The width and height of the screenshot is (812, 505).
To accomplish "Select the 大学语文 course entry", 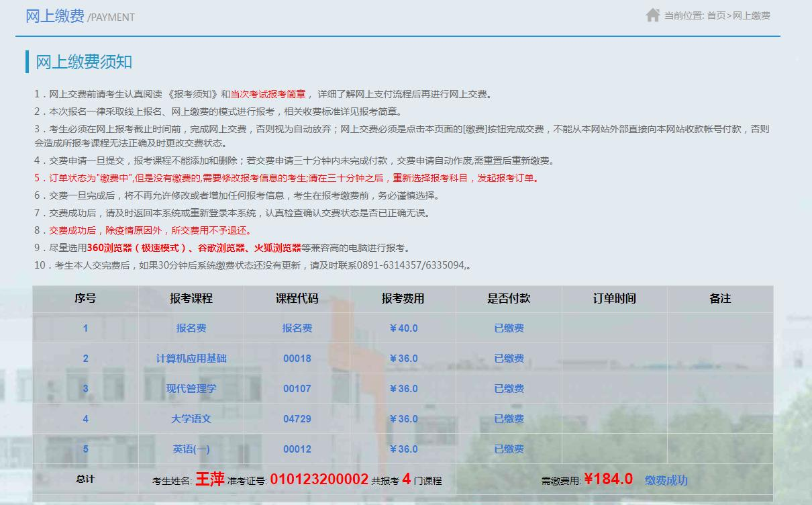I will (x=191, y=419).
